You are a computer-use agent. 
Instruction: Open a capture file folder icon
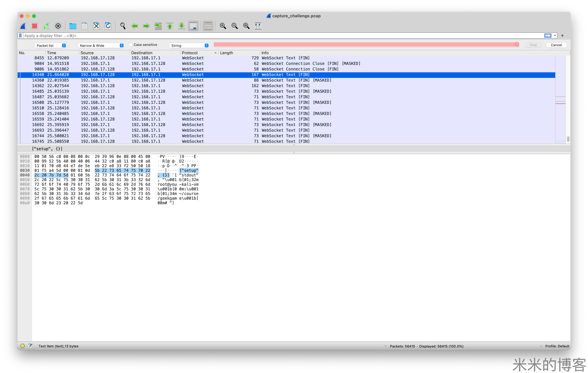click(73, 26)
